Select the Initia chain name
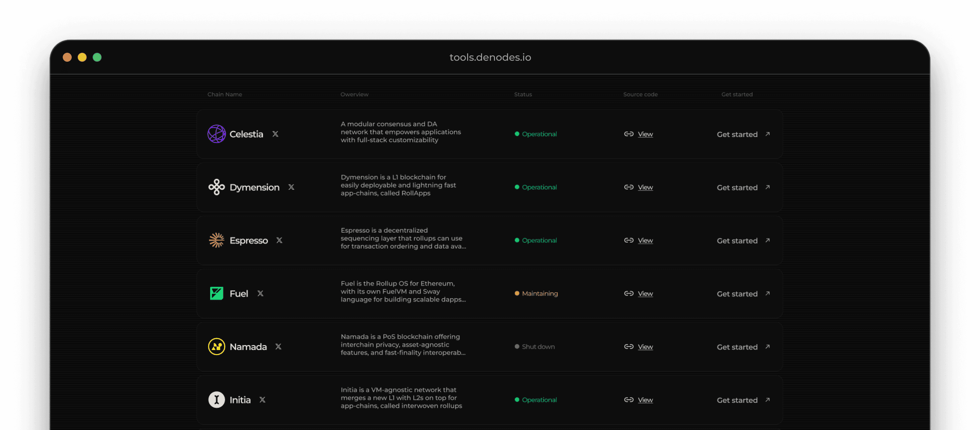The image size is (980, 430). pos(240,400)
